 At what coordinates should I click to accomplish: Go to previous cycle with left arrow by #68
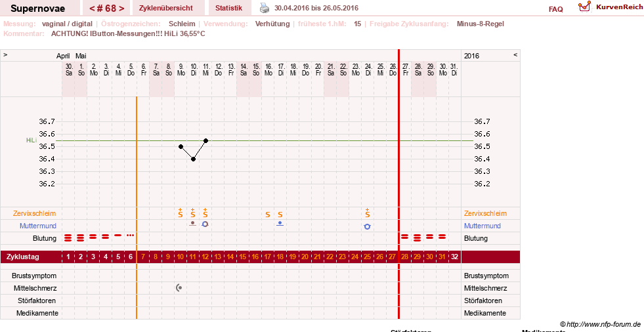[x=92, y=9]
